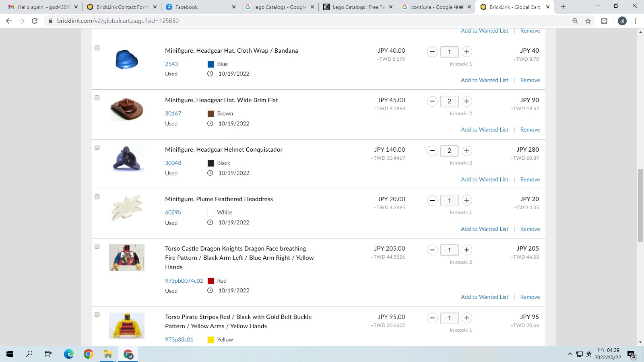Remove the Wide Brim Flat hat from cart
The image size is (644, 362).
(x=530, y=130)
